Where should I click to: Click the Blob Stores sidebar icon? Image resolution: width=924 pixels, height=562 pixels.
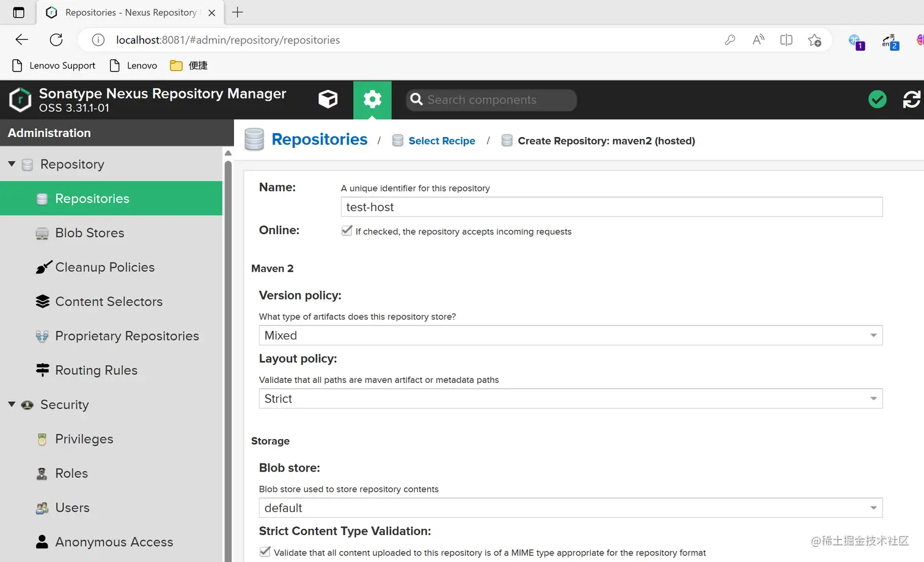42,233
